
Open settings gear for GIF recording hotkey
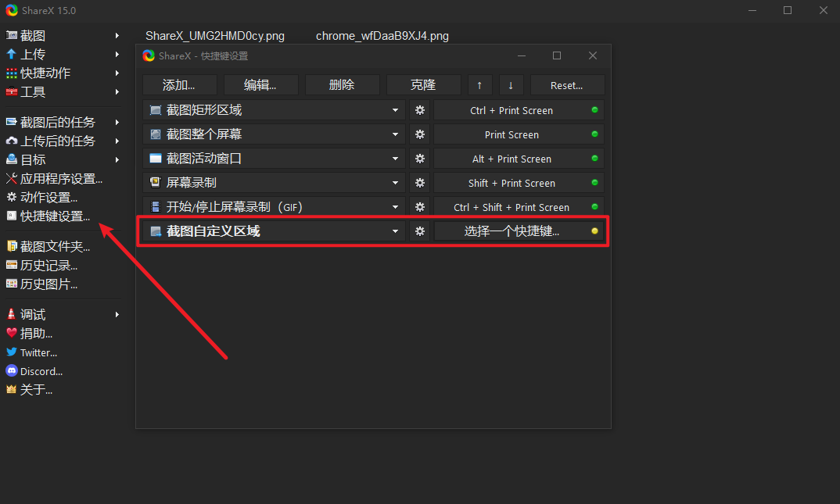click(420, 206)
